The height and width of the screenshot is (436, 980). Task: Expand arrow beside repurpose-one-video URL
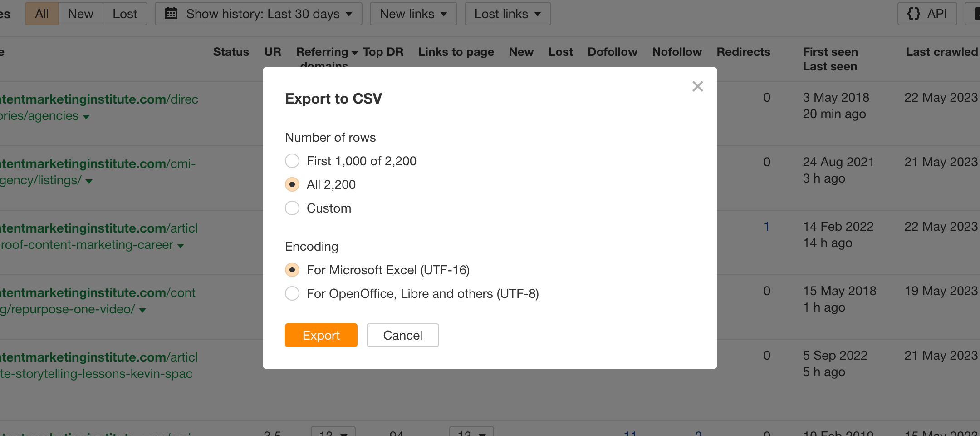point(142,311)
